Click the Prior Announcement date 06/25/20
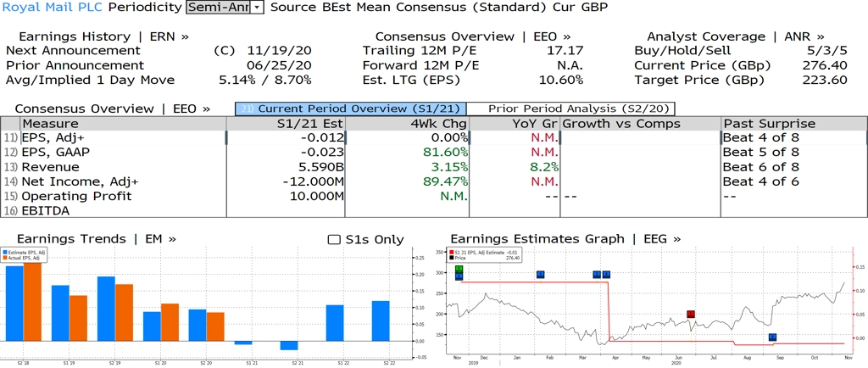 click(x=280, y=65)
